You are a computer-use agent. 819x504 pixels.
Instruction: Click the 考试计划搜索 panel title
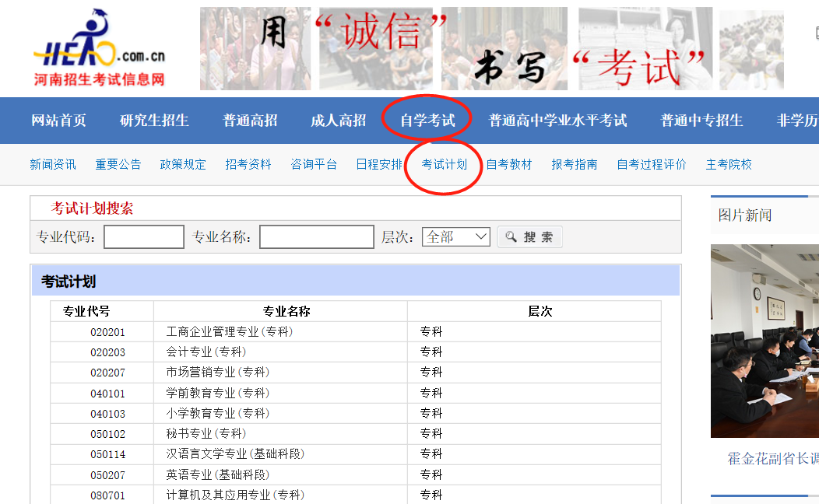(92, 208)
